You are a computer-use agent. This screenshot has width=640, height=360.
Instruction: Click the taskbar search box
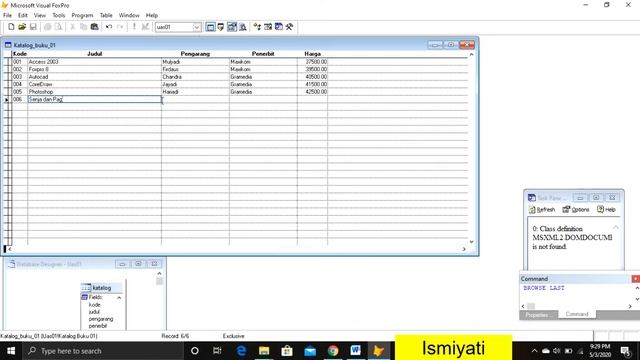tap(103, 351)
